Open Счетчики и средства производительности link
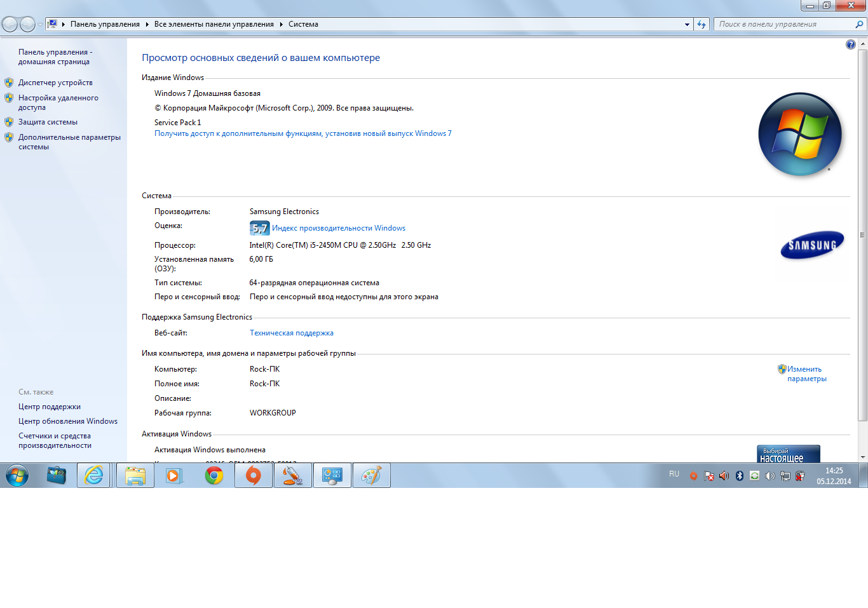 pyautogui.click(x=55, y=440)
